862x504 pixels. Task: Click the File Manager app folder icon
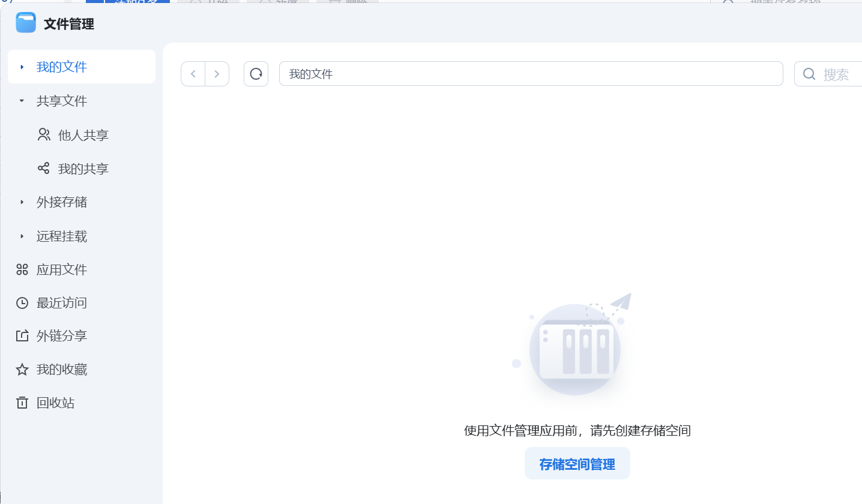[x=26, y=23]
